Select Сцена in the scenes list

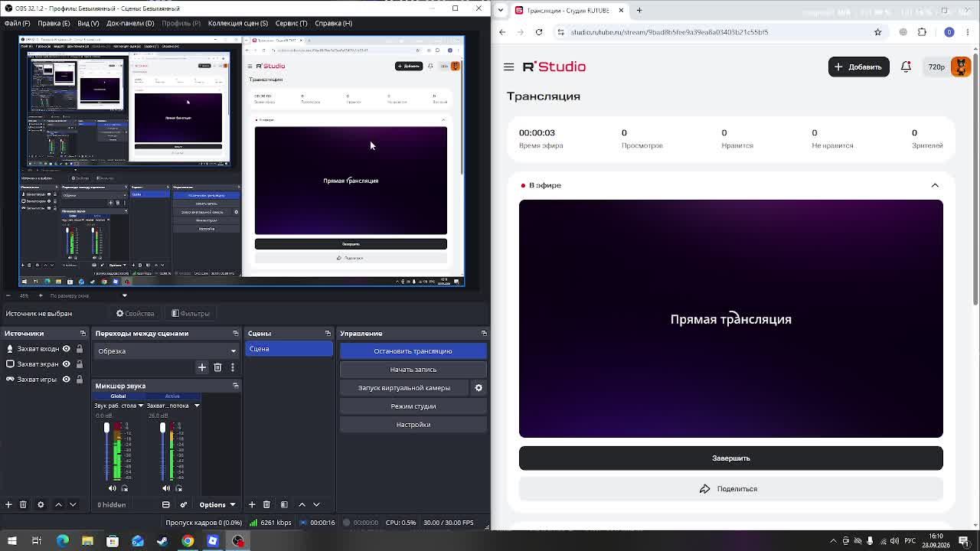pos(289,349)
